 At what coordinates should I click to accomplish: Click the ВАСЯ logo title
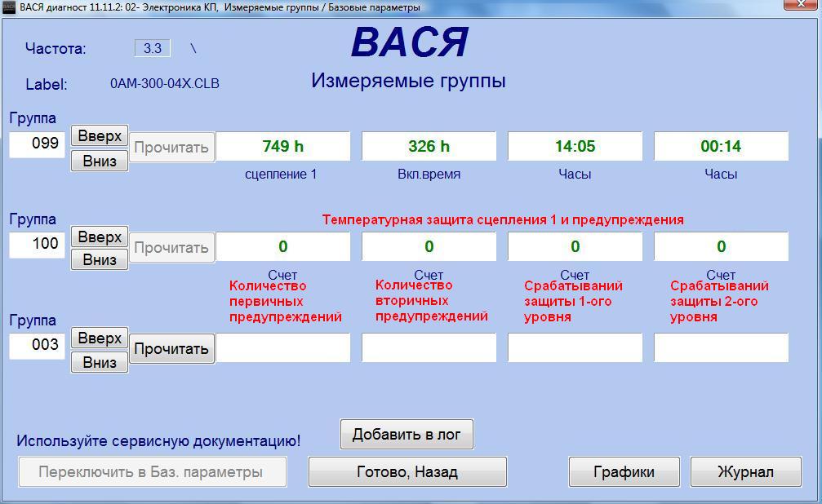point(410,42)
